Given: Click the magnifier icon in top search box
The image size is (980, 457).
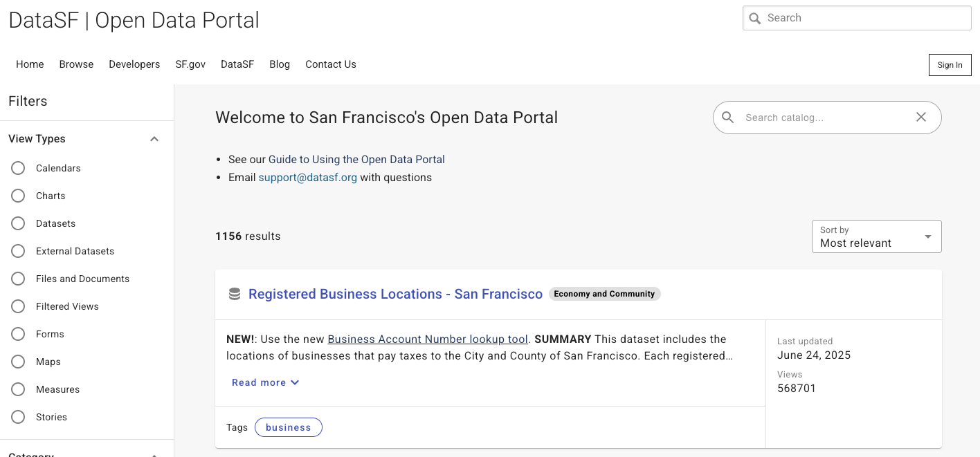Looking at the screenshot, I should click(755, 19).
